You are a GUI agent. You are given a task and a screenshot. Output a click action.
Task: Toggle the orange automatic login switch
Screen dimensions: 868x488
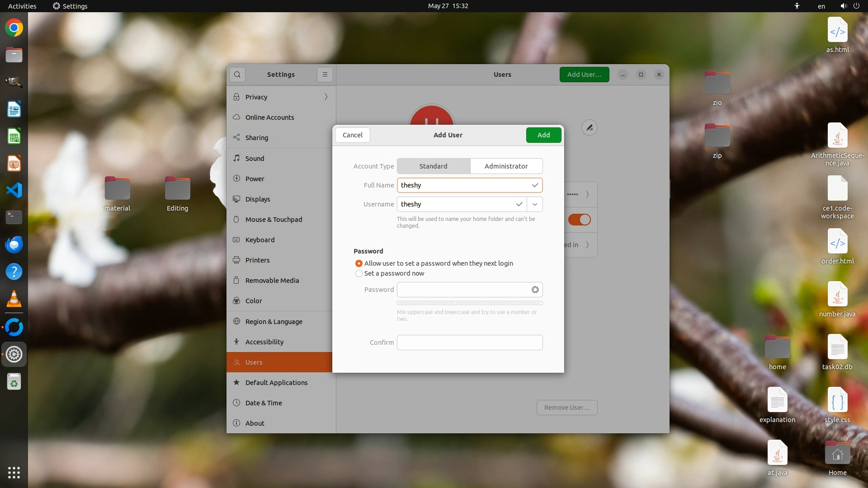579,220
